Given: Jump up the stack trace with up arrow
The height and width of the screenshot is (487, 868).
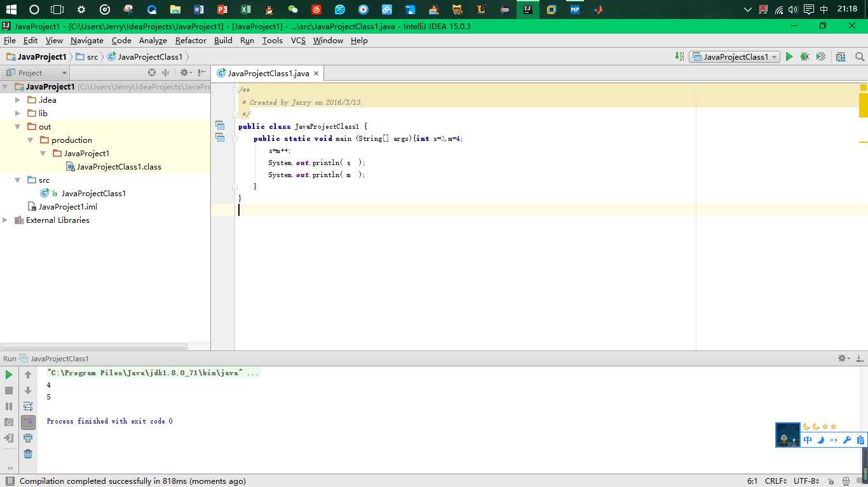Looking at the screenshot, I should click(28, 375).
